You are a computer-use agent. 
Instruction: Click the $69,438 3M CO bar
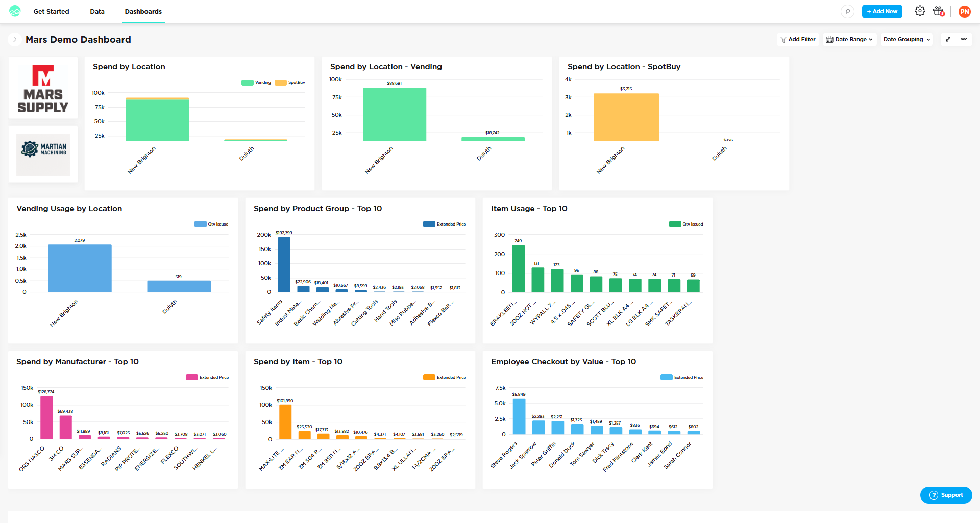pyautogui.click(x=65, y=427)
